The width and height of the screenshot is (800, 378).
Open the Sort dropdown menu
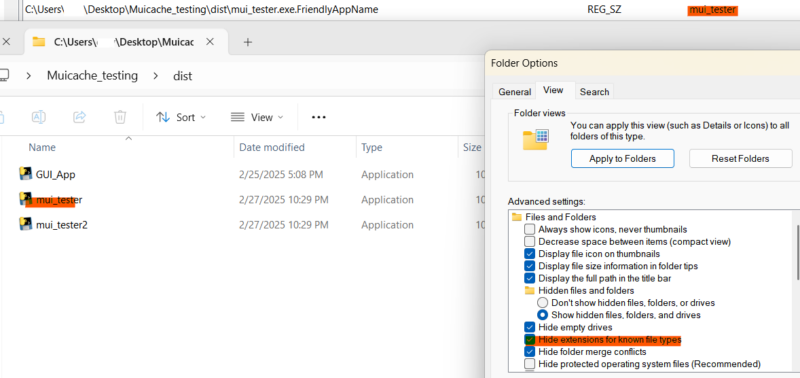181,117
